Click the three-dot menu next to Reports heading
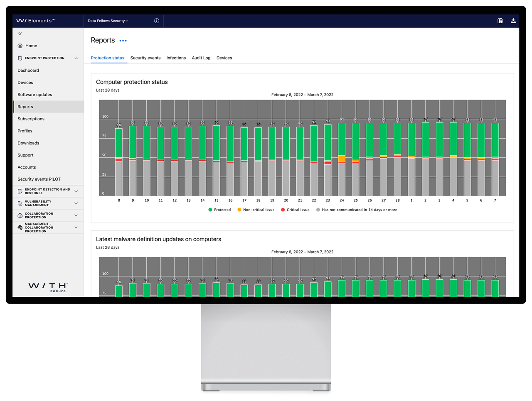This screenshot has width=532, height=401. (123, 40)
